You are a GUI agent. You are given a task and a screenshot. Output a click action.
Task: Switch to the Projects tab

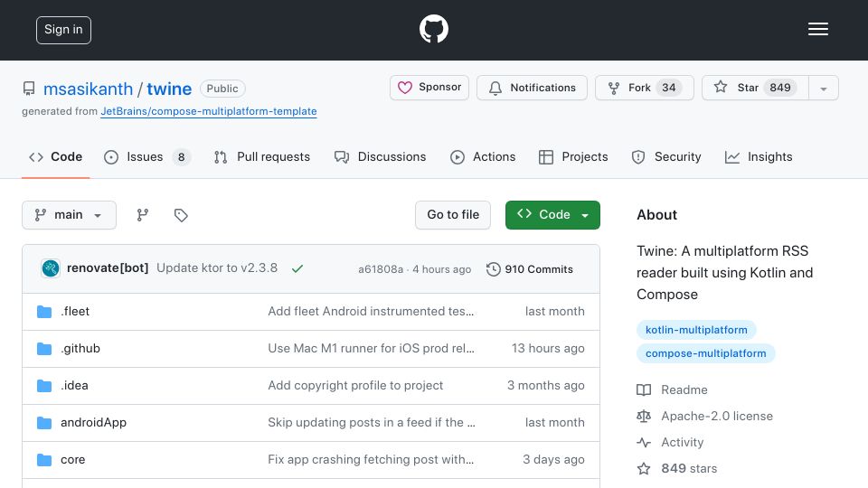click(x=573, y=157)
